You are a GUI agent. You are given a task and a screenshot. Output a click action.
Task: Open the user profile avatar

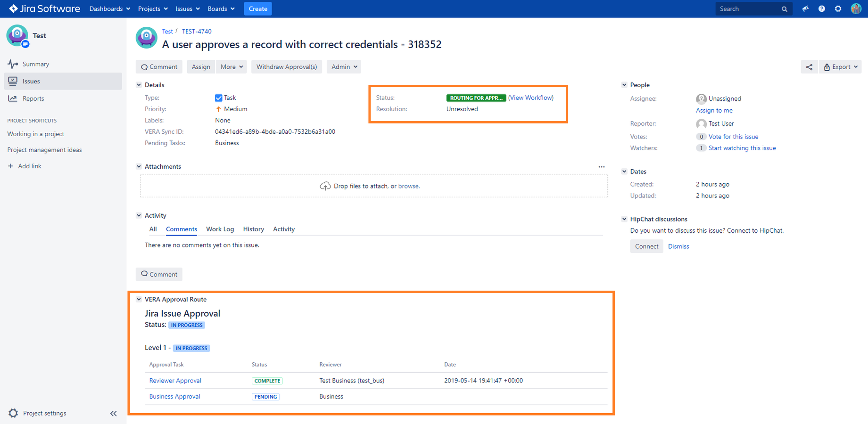[x=856, y=8]
